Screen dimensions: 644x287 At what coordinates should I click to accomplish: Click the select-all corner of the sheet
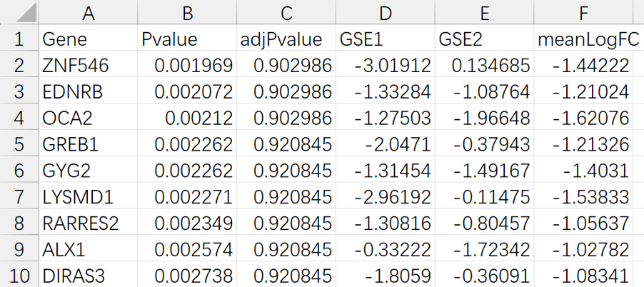(19, 12)
